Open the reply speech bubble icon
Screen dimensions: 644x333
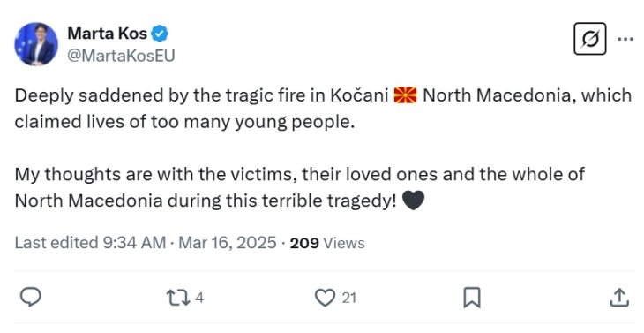pos(31,298)
